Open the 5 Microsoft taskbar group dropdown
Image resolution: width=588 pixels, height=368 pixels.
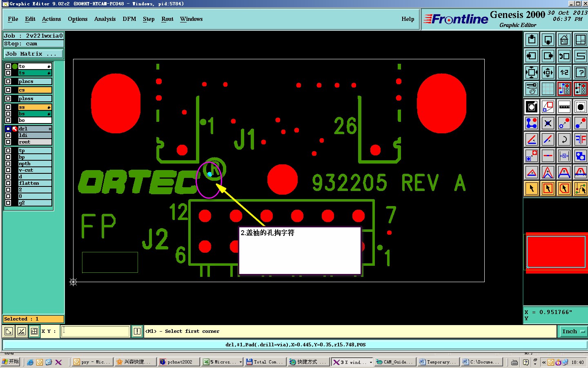pyautogui.click(x=241, y=362)
